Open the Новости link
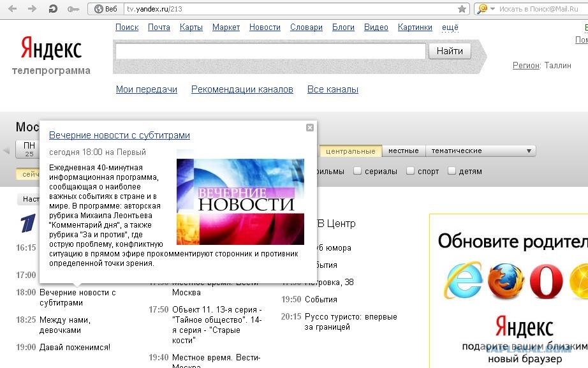This screenshot has height=368, width=588. (265, 27)
